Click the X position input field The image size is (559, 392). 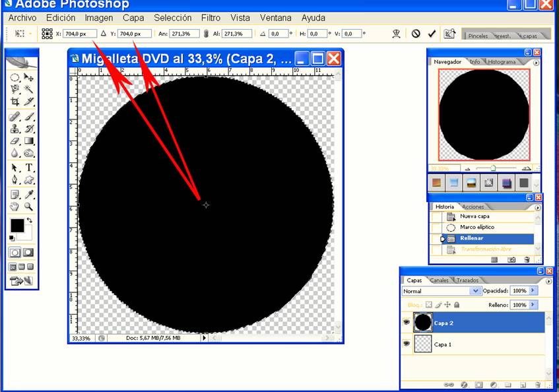point(81,33)
